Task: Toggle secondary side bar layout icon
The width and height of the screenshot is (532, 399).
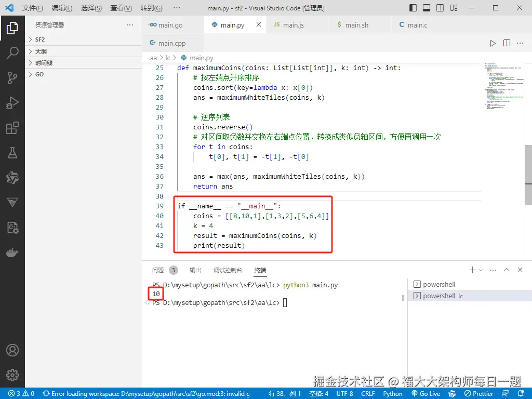Action: pyautogui.click(x=440, y=8)
